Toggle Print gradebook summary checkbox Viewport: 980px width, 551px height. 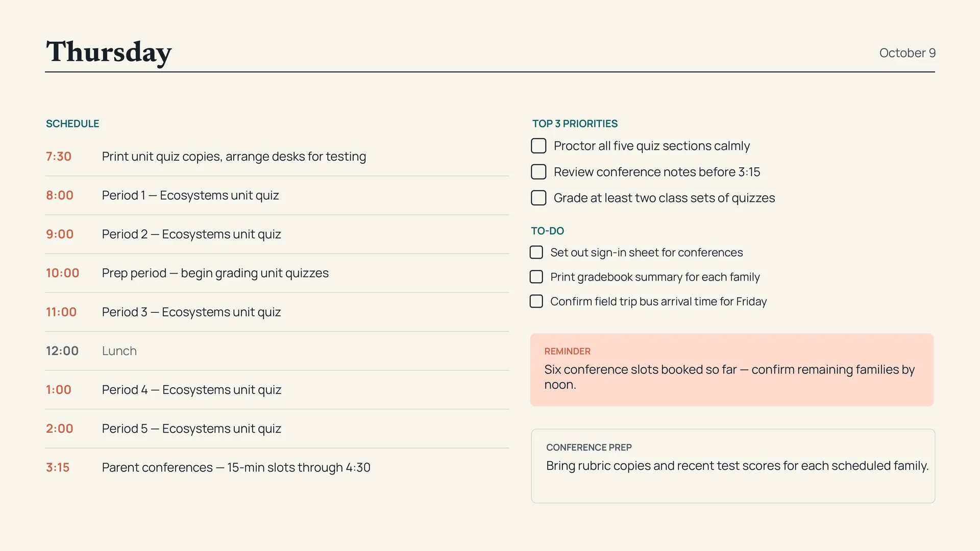point(536,277)
